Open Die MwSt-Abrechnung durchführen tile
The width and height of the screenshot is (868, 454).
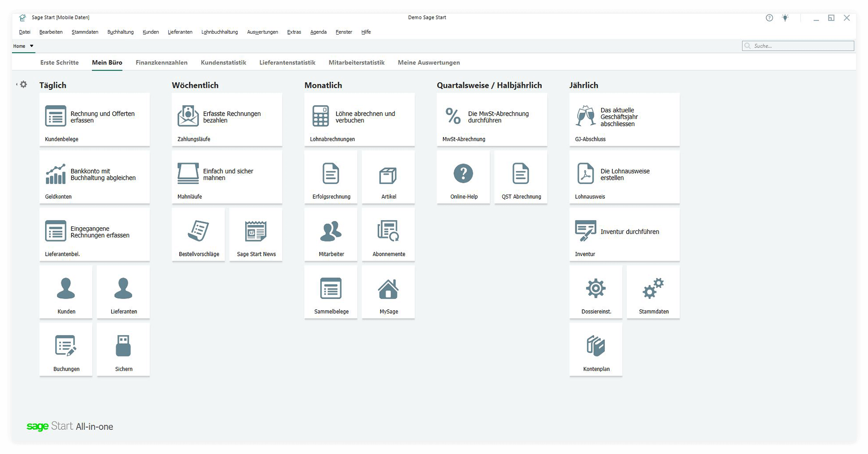(x=492, y=119)
